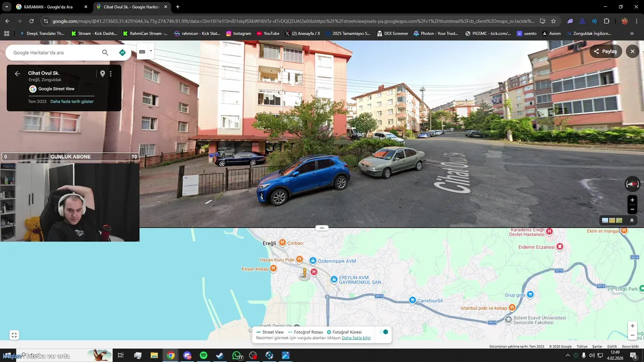Image resolution: width=644 pixels, height=362 pixels.
Task: Open the Chrome apps grid
Action: tap(7, 34)
